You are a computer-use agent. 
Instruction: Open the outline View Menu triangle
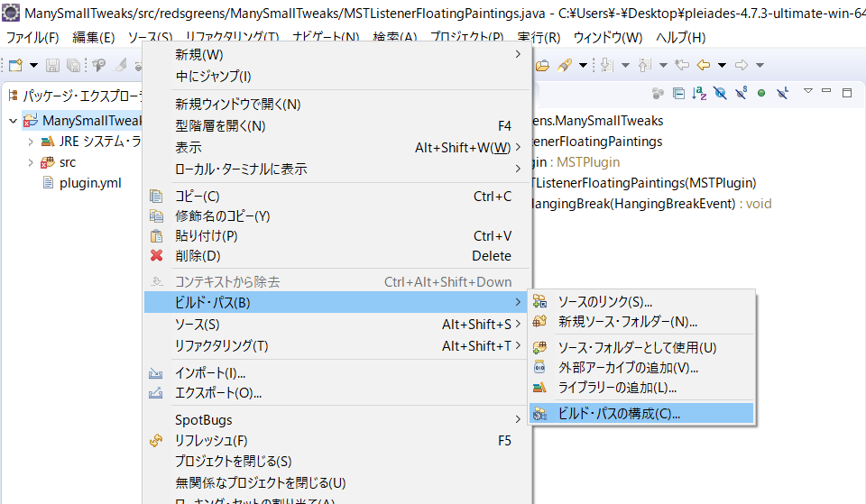(x=808, y=91)
